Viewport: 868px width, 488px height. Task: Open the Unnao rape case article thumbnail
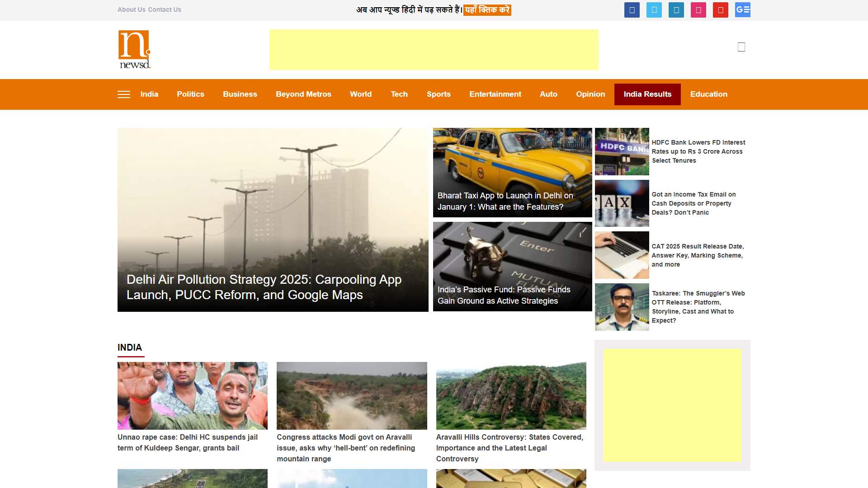192,395
